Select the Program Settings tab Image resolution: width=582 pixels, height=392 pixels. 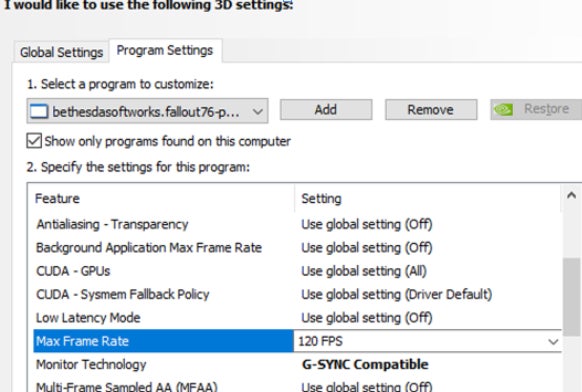(165, 50)
